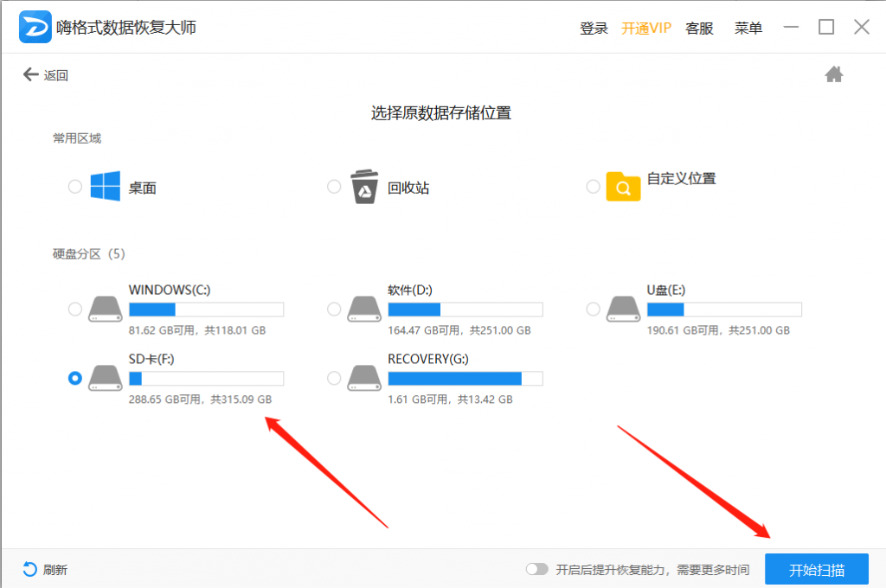The width and height of the screenshot is (886, 588).
Task: Click the SD卡(F:) usage bar
Action: [206, 379]
